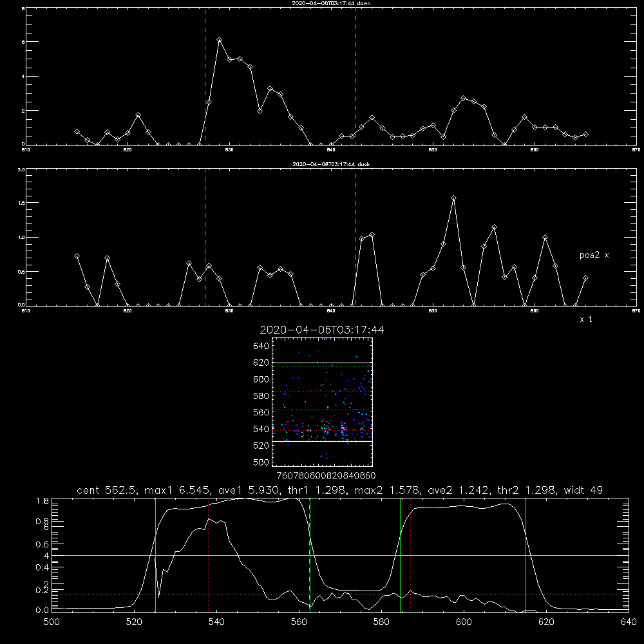The image size is (644, 644).
Task: Click the timestamp title above the scatter image
Action: pos(322,330)
